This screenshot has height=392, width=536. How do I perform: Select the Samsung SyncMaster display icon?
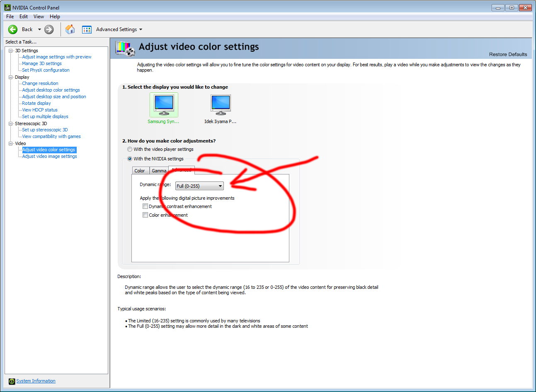tap(164, 105)
